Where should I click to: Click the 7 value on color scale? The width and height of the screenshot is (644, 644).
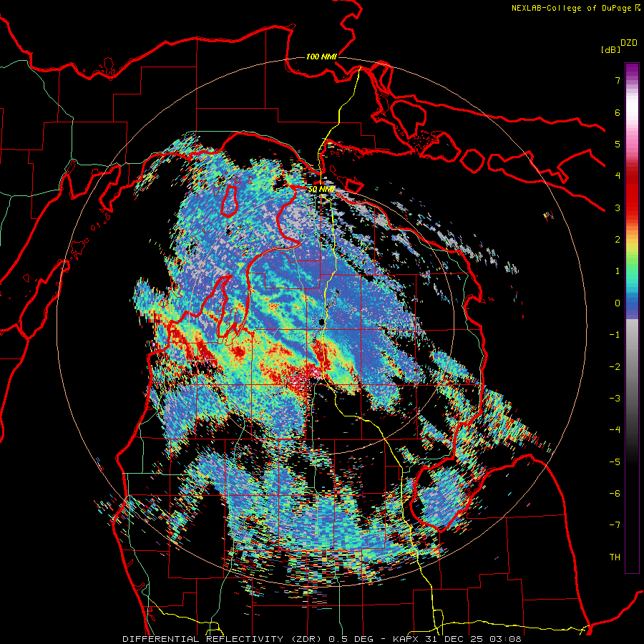[618, 80]
